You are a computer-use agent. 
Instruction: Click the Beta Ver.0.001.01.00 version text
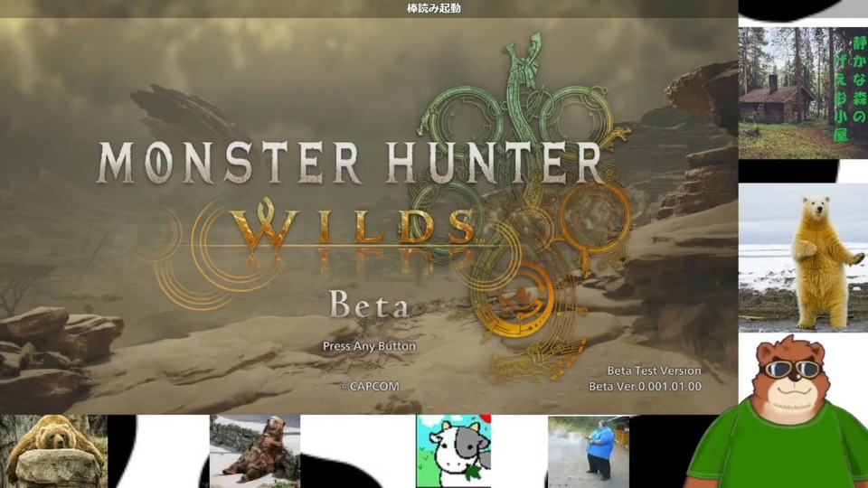pos(645,387)
